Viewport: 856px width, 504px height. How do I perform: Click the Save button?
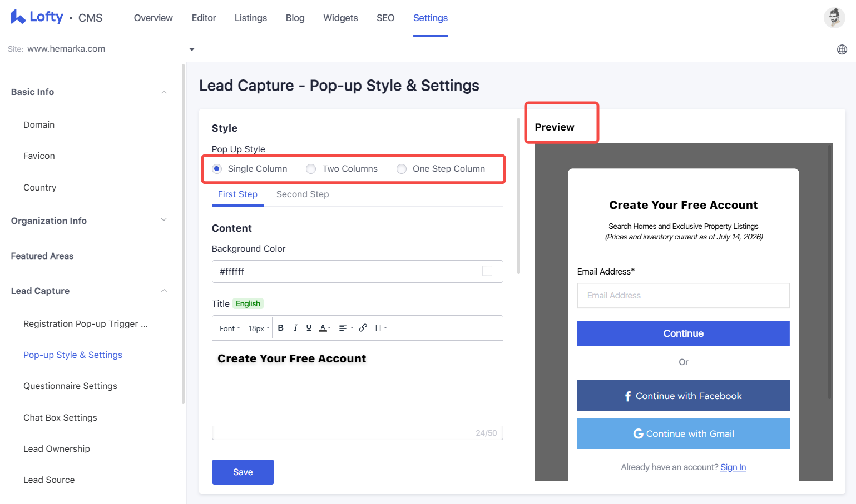(x=243, y=472)
